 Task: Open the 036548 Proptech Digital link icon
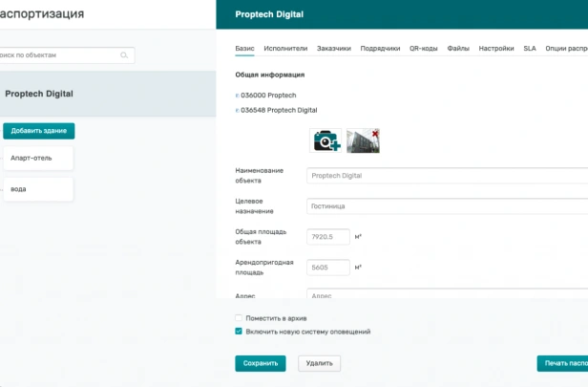point(237,110)
